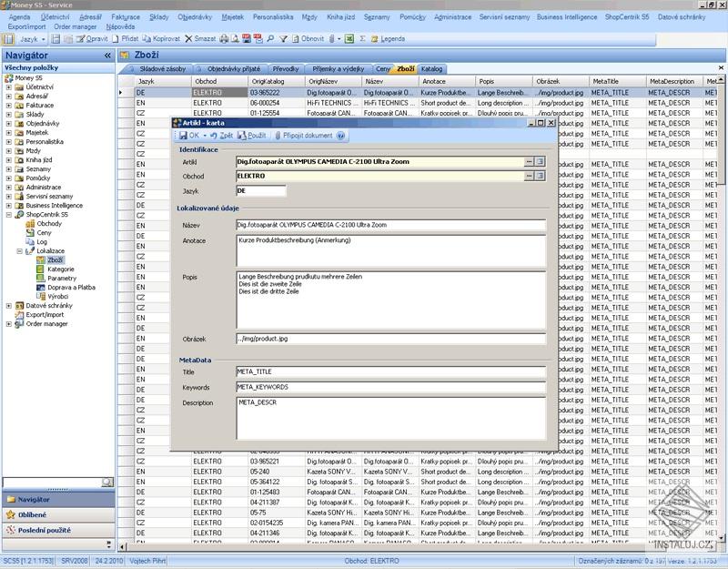728x569 pixels.
Task: Expand the Datové schránky tree node
Action: (8, 306)
